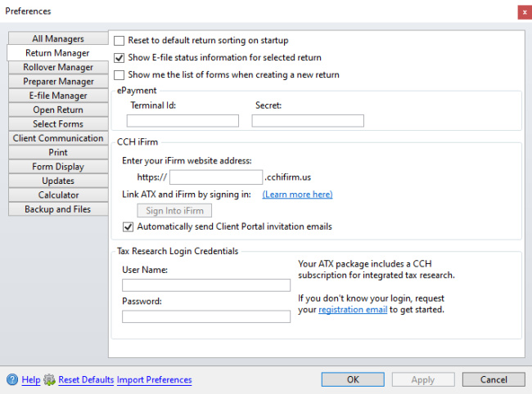Click the gear icon beside Reset Defaults
The height and width of the screenshot is (394, 532).
tap(50, 380)
